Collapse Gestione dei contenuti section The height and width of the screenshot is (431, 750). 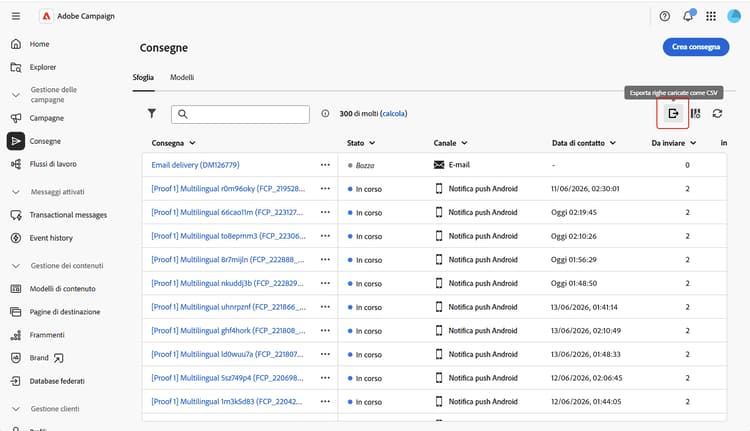pyautogui.click(x=16, y=265)
